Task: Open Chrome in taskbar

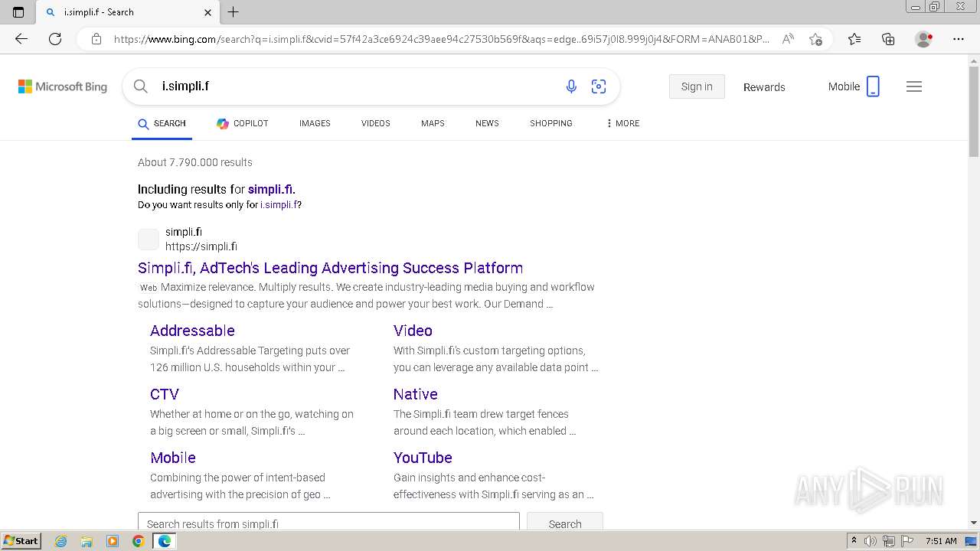Action: click(138, 541)
